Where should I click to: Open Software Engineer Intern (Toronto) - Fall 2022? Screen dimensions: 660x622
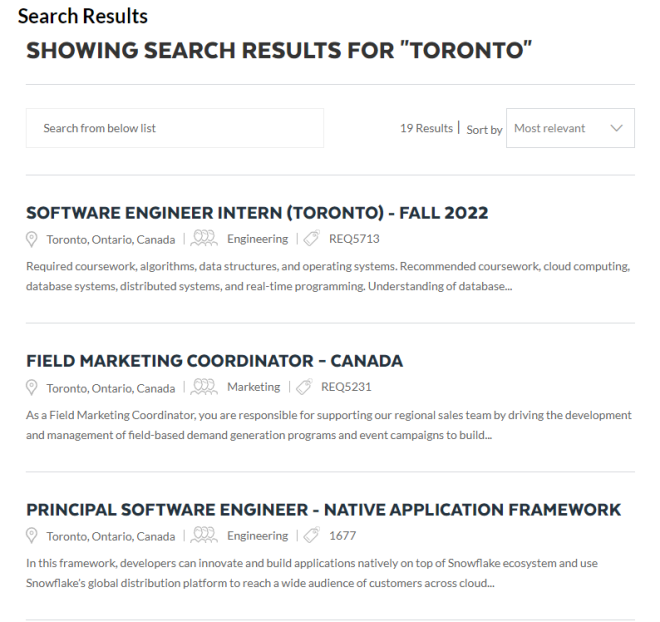257,213
